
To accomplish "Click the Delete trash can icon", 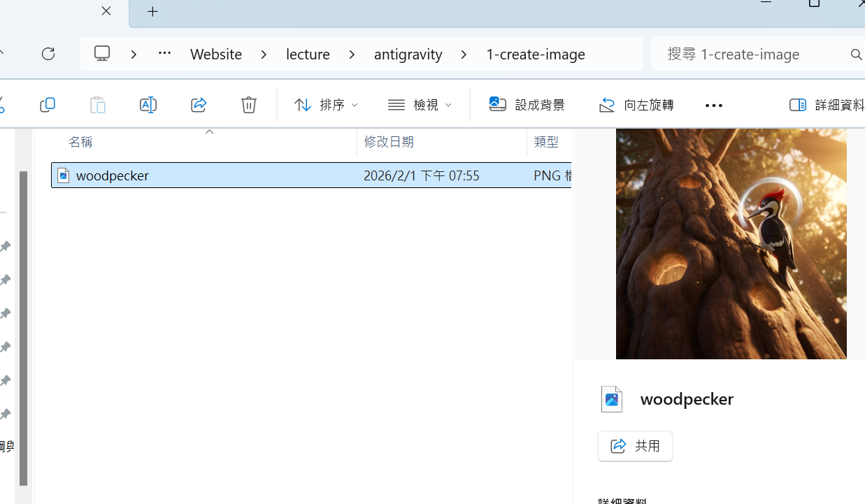I will pyautogui.click(x=249, y=105).
